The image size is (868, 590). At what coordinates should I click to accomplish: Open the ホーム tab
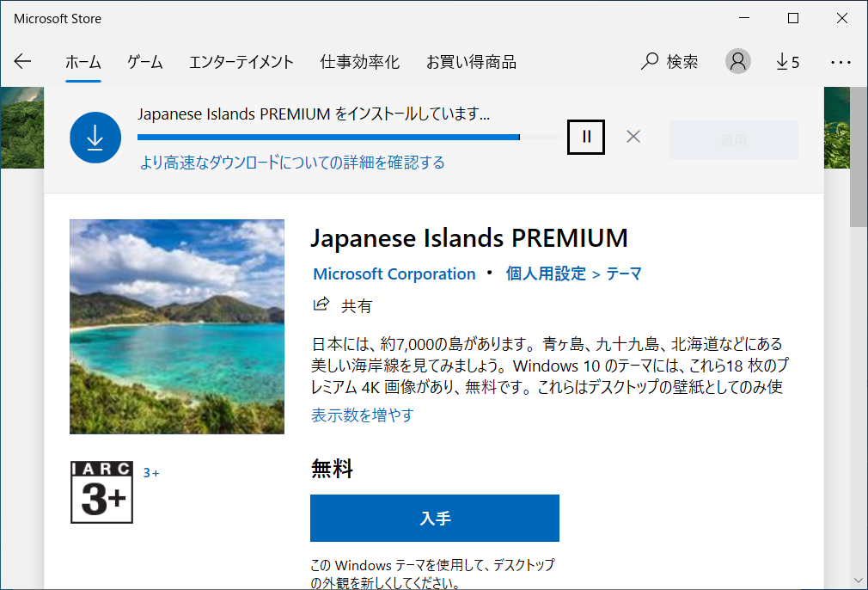(83, 61)
